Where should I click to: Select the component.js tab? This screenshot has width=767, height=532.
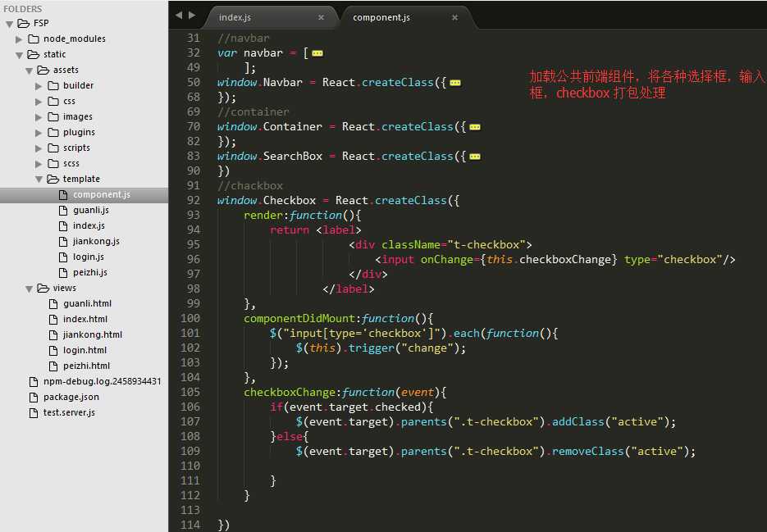381,17
